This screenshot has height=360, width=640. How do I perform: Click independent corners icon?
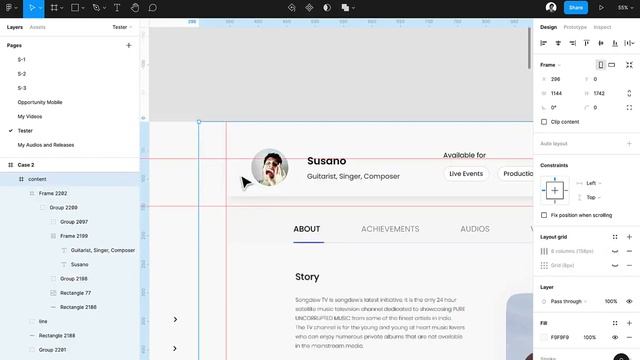tap(629, 108)
